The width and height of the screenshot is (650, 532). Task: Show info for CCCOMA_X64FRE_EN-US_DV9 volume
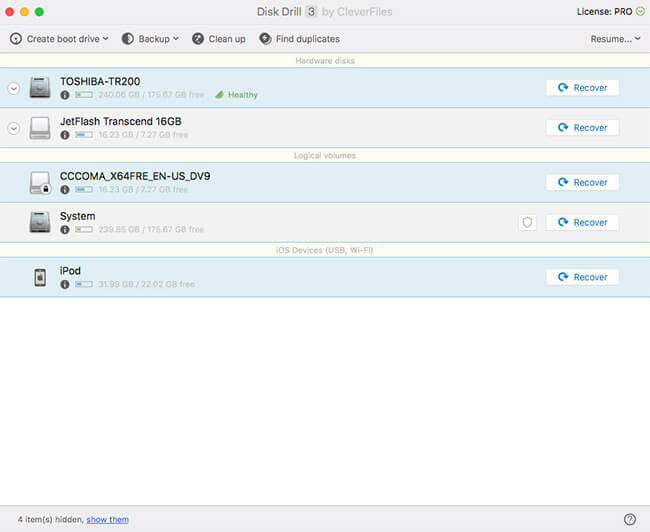click(65, 189)
